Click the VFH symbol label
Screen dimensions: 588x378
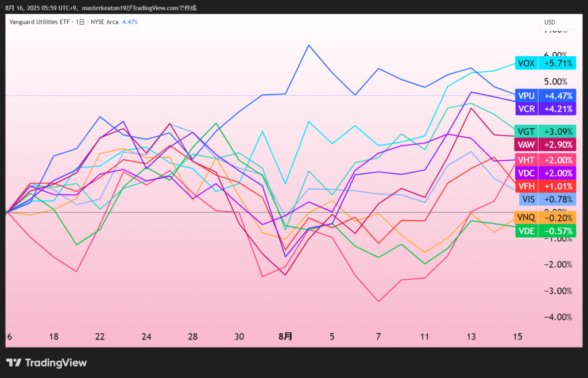point(527,186)
